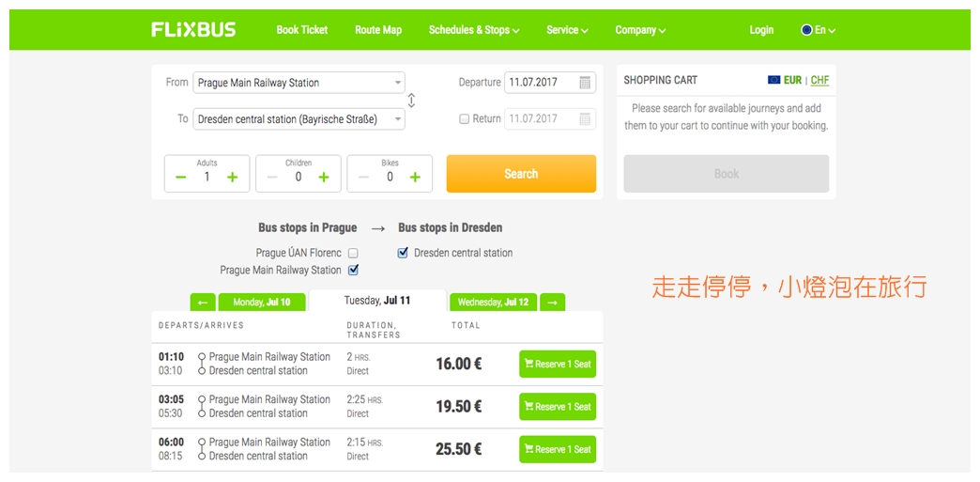Reserve 1 Seat for 03:05 departure
Viewport: 980px width, 482px height.
(x=558, y=407)
